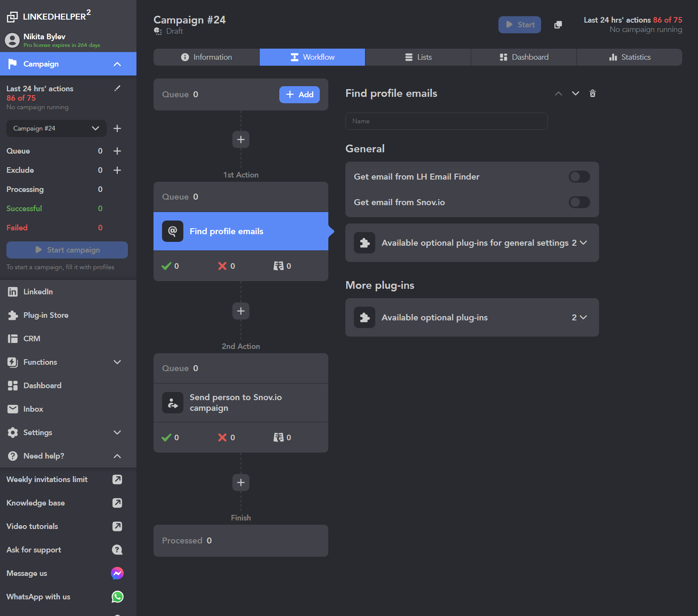The width and height of the screenshot is (698, 616).
Task: Expand Available optional plug-ins under More plug-ins
Action: click(x=472, y=317)
